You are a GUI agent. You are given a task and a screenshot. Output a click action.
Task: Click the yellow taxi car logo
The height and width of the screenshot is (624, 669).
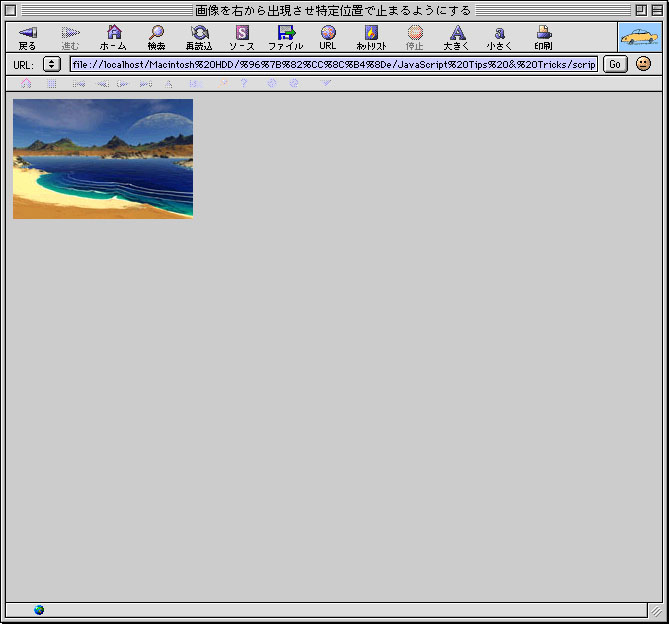pyautogui.click(x=640, y=37)
